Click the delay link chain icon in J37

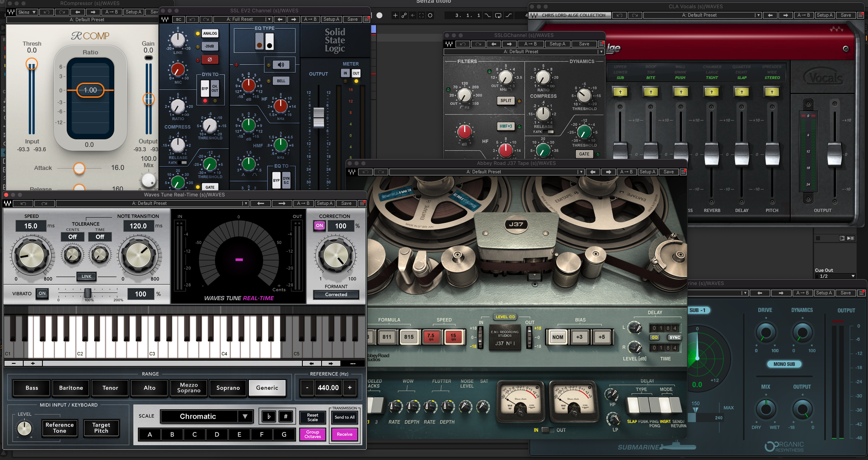point(654,337)
